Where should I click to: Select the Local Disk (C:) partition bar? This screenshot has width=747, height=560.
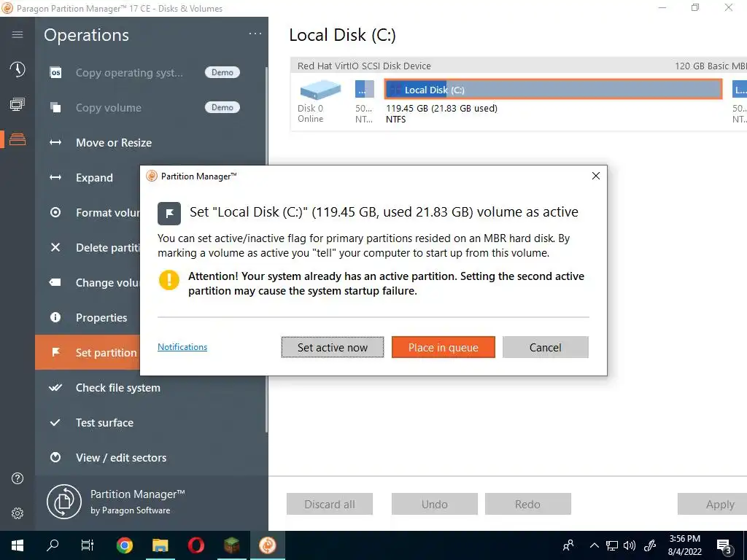553,90
